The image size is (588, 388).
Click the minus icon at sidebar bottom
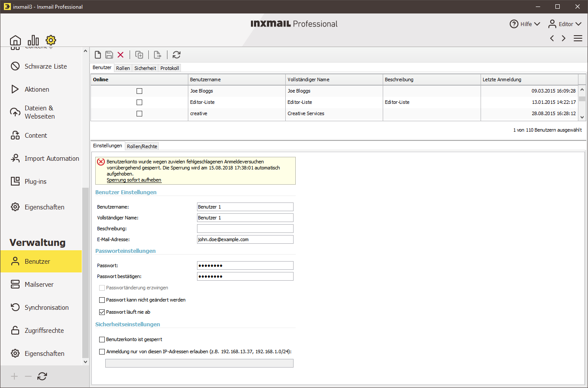click(28, 377)
